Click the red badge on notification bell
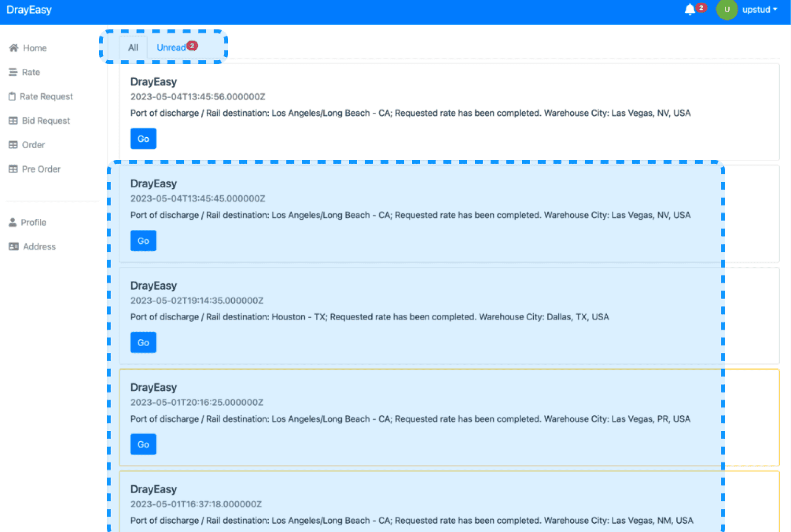 (701, 8)
